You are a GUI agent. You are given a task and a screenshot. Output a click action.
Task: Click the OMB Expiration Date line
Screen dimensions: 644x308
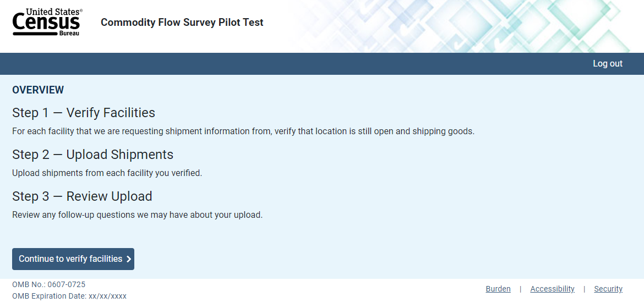coord(69,296)
